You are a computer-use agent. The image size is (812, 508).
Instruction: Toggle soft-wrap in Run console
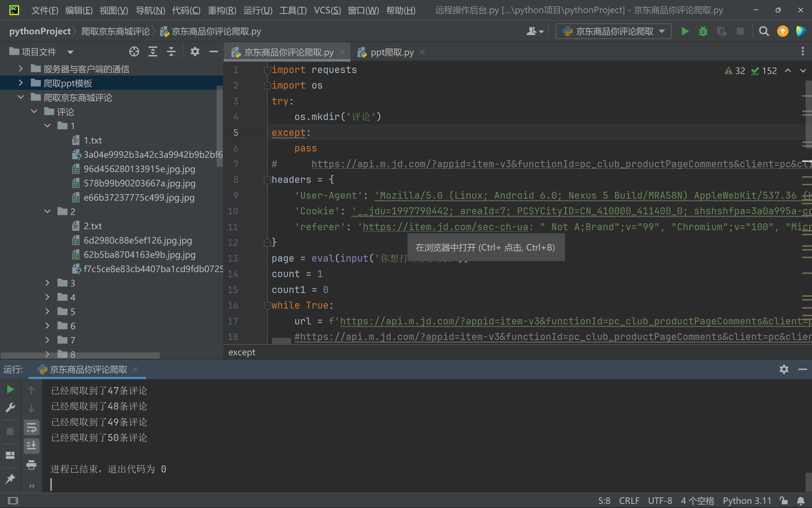[31, 428]
